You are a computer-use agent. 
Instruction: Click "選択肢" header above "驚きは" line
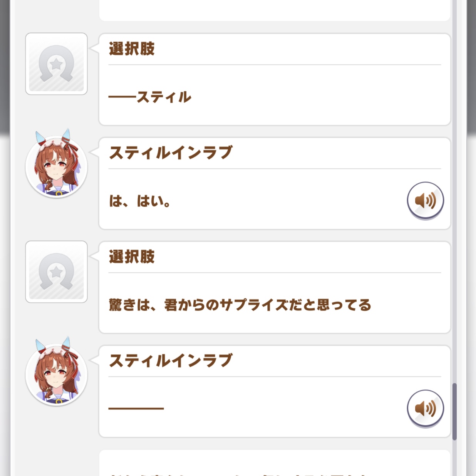132,257
